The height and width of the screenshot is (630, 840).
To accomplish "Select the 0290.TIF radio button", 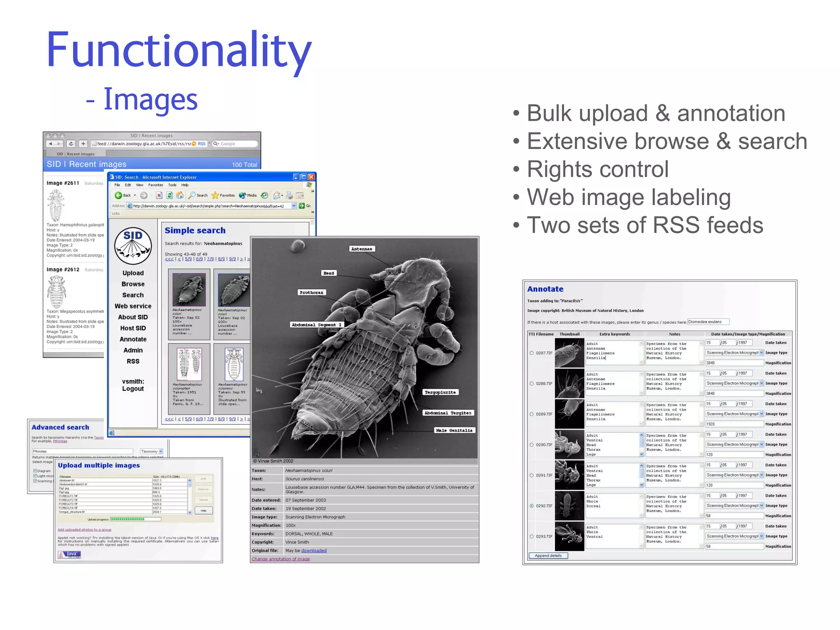I will point(532,445).
